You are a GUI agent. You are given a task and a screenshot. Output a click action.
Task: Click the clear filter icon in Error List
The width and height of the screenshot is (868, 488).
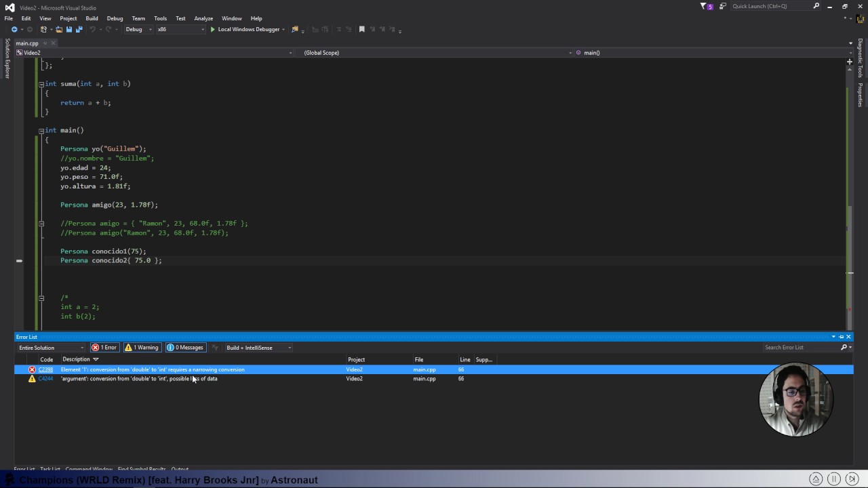[215, 348]
